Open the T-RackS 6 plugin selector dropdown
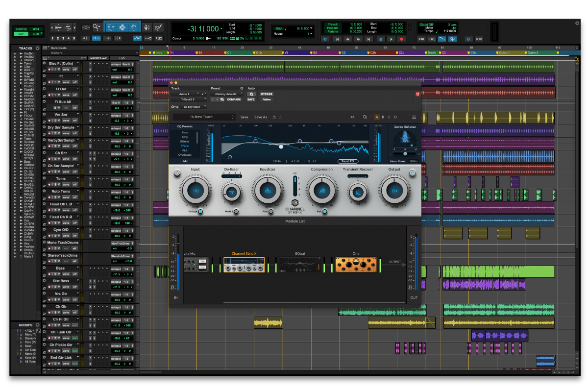 pyautogui.click(x=190, y=99)
